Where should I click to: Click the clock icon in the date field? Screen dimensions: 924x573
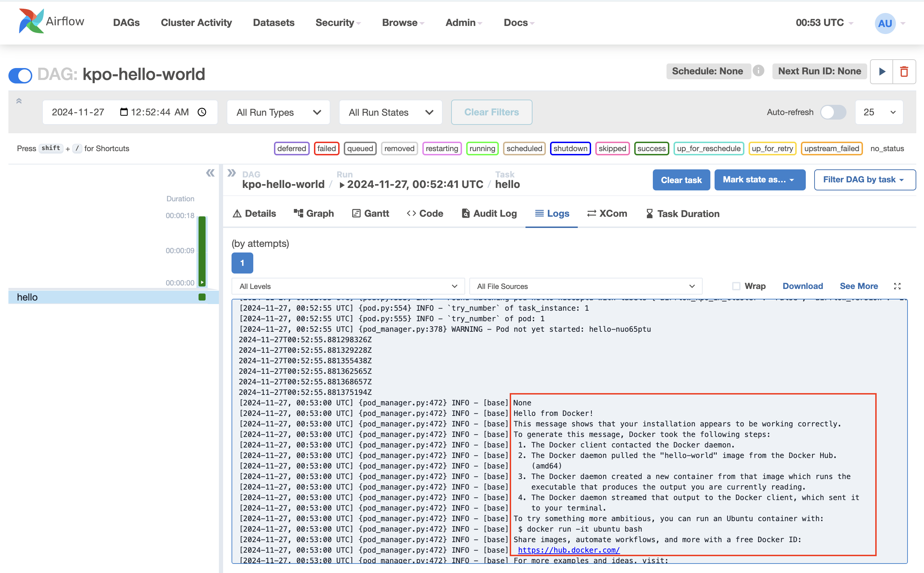[202, 112]
